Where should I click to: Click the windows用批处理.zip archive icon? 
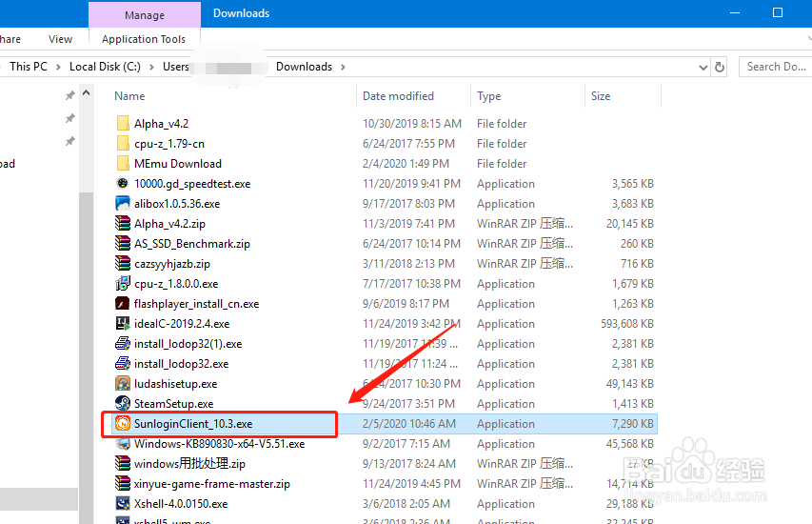tap(123, 464)
